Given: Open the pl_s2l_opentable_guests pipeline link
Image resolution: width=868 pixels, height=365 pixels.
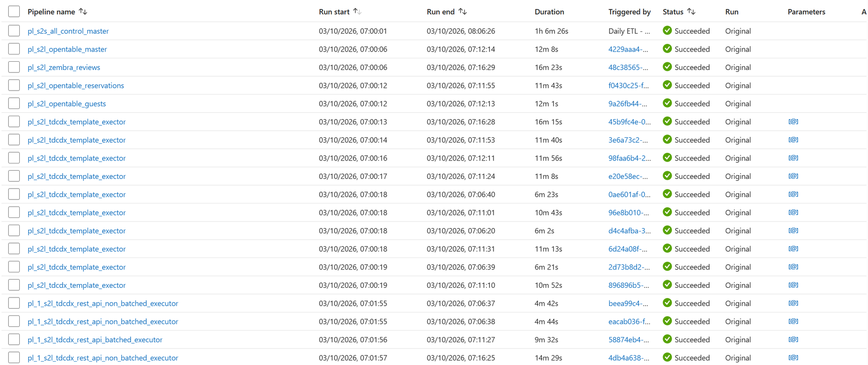Looking at the screenshot, I should point(67,104).
